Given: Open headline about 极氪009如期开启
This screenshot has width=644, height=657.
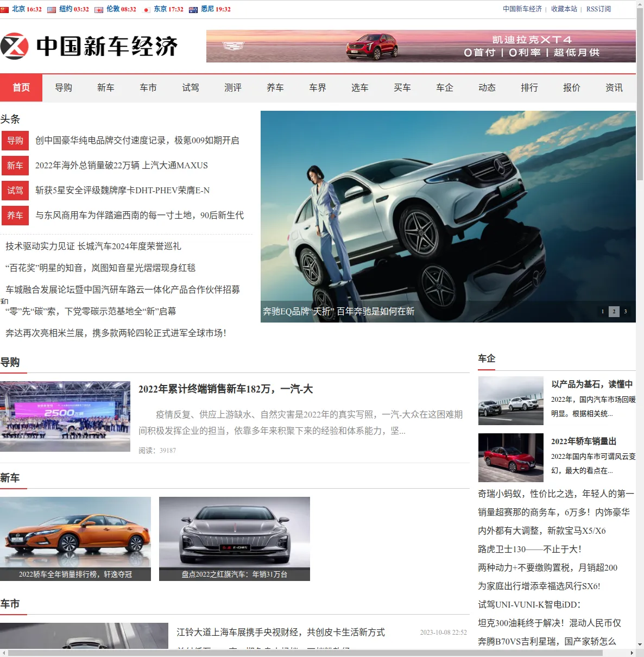Looking at the screenshot, I should [137, 141].
